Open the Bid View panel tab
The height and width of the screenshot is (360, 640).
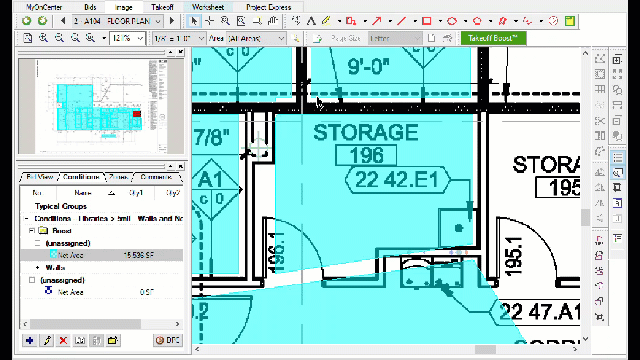(40, 177)
